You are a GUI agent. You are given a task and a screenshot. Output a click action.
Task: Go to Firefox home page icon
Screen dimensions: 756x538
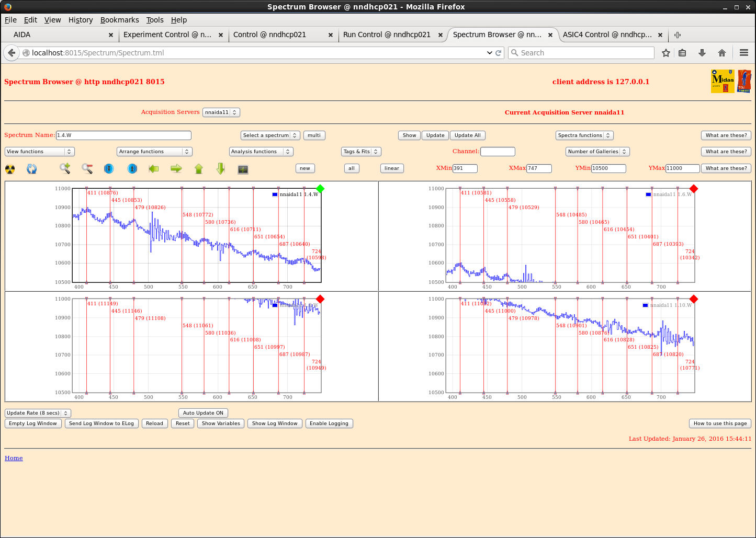(722, 53)
